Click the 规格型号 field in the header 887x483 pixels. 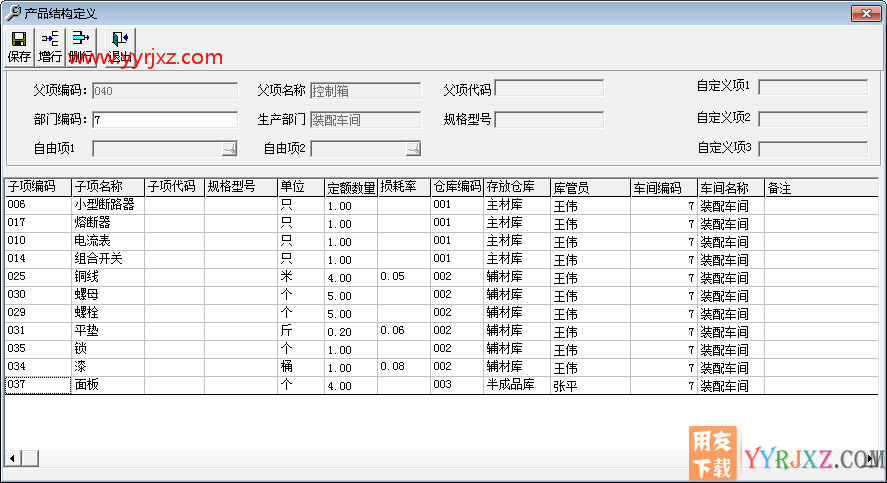tap(549, 120)
